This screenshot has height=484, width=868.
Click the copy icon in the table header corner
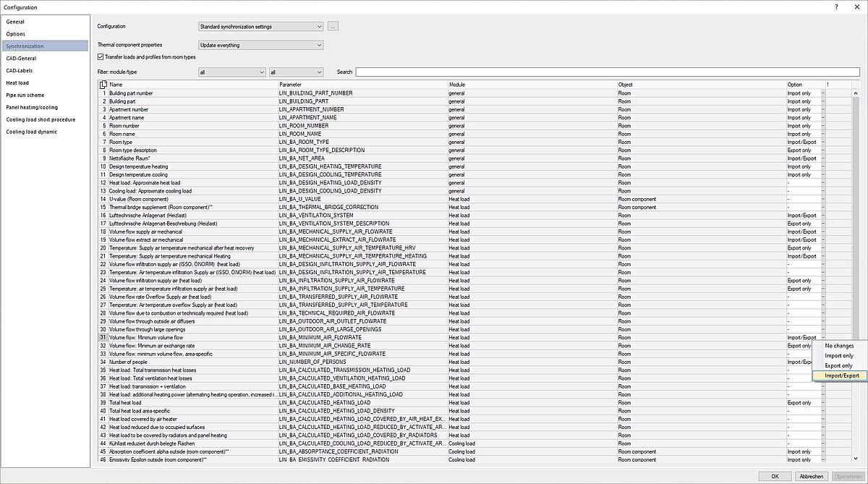[x=103, y=85]
